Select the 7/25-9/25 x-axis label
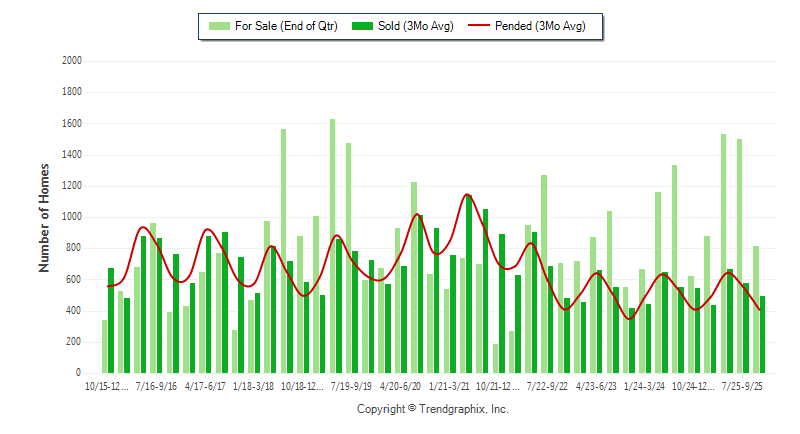The width and height of the screenshot is (800, 434). tap(743, 386)
